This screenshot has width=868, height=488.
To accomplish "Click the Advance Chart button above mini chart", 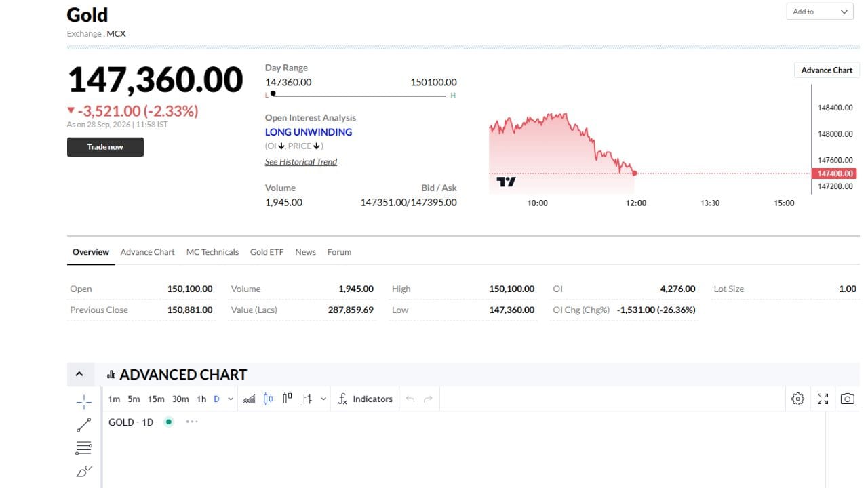I will pos(827,70).
